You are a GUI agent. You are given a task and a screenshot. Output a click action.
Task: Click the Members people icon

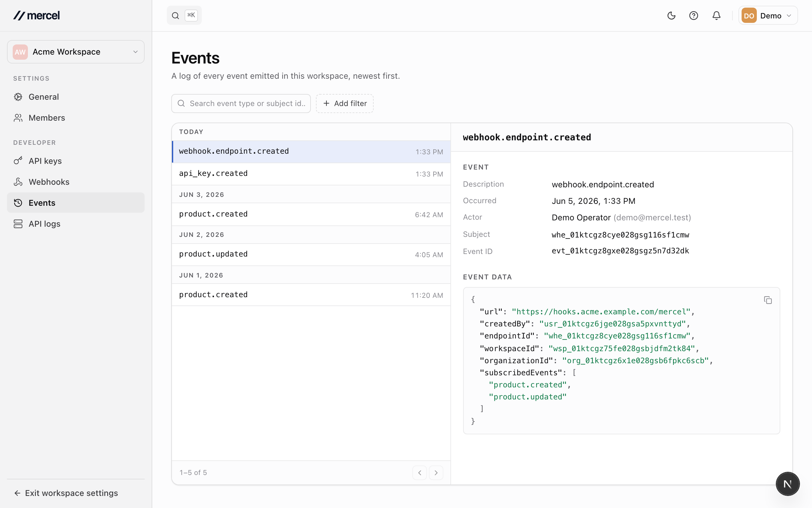click(18, 117)
